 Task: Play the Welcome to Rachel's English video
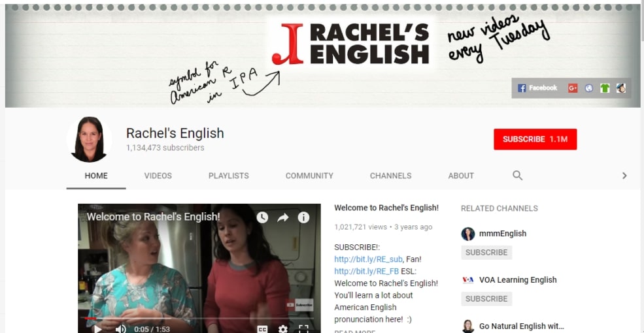click(x=98, y=328)
